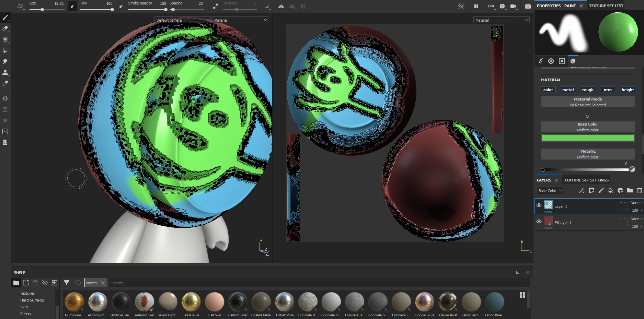Viewport: 644px width, 319px height.
Task: Switch the shelf to grid view
Action: 522,295
